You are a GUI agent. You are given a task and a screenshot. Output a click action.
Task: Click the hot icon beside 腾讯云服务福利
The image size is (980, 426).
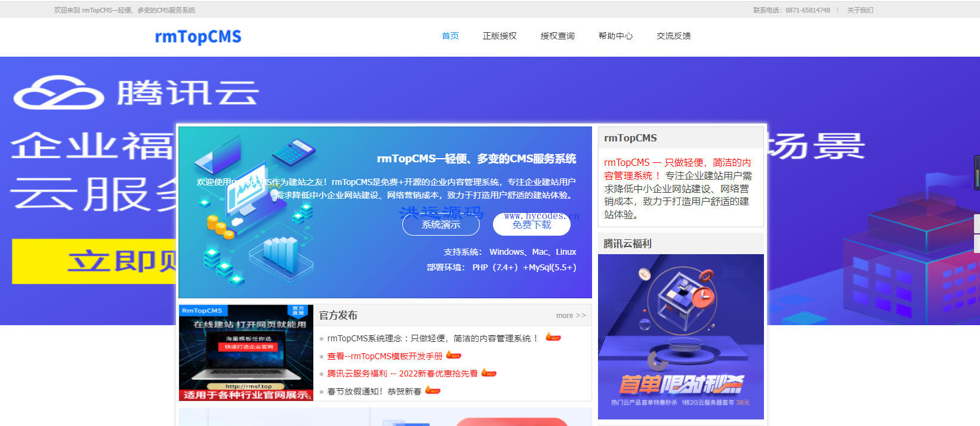pos(489,373)
